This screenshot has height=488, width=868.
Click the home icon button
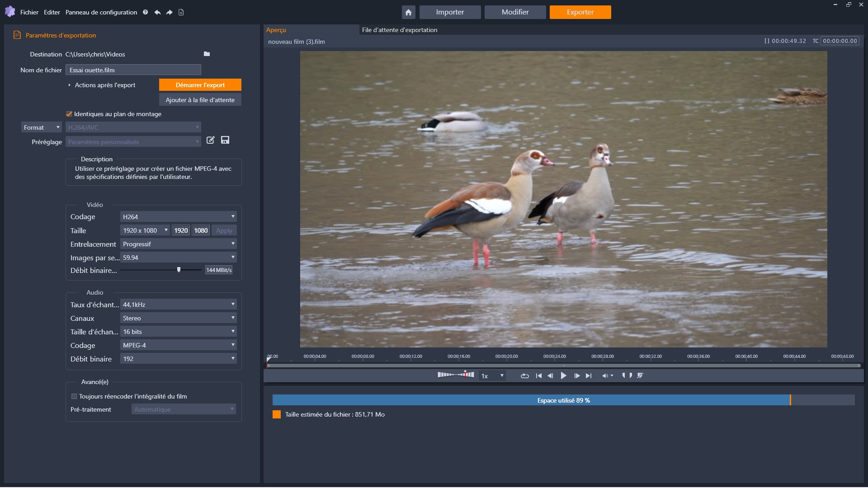408,12
